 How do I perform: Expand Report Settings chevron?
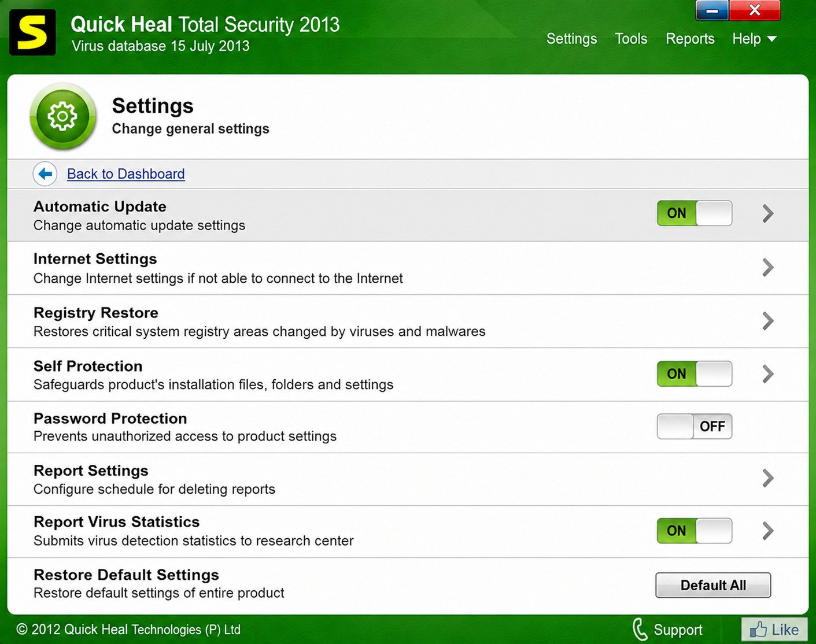(768, 478)
